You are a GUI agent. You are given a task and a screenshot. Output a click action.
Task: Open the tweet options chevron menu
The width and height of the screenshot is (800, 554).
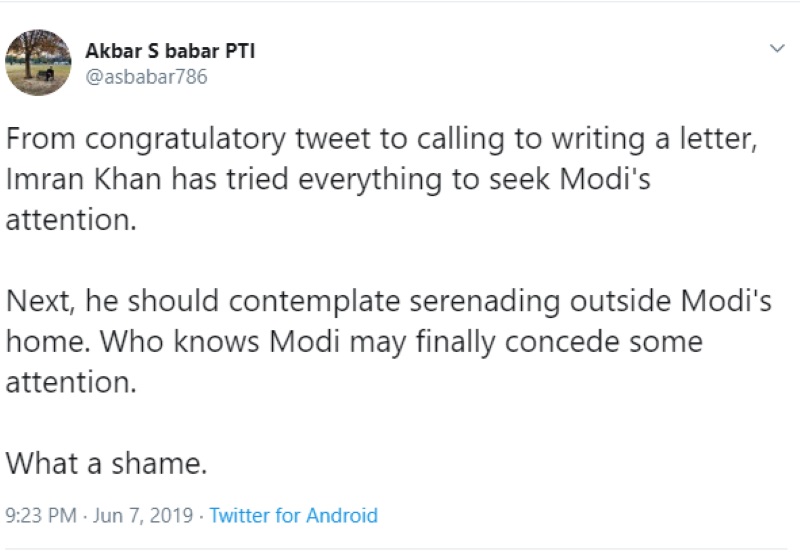[x=777, y=49]
